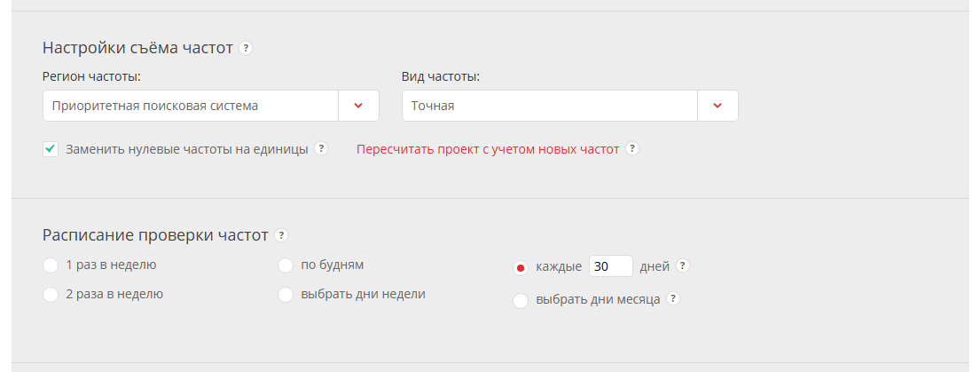
Task: Pick the 'выбрать дни недели' radio option
Action: (x=286, y=295)
